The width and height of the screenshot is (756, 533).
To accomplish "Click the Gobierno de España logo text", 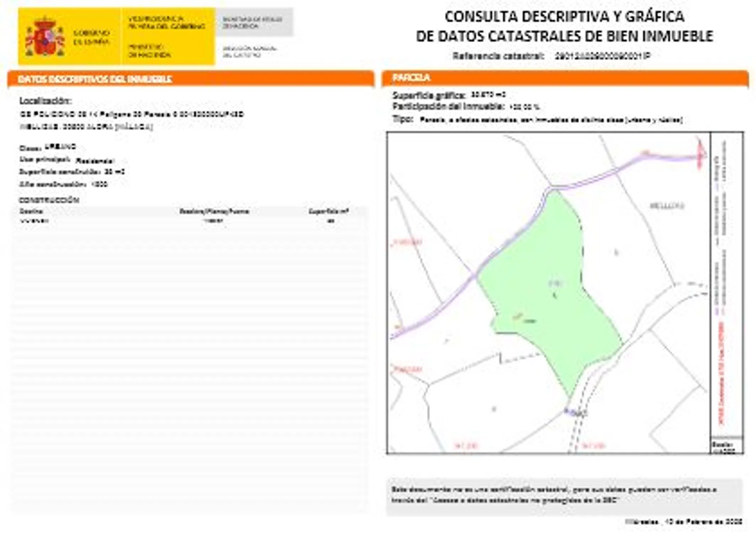I will (91, 37).
